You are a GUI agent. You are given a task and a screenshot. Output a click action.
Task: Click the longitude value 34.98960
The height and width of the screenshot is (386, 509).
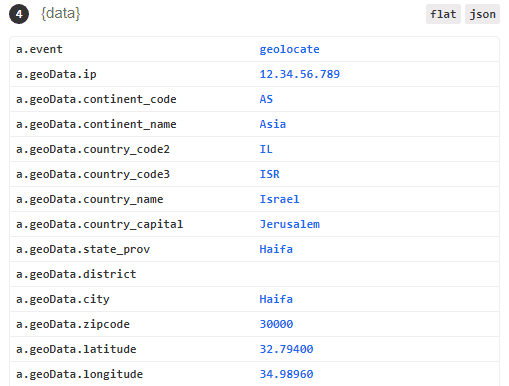click(x=286, y=374)
